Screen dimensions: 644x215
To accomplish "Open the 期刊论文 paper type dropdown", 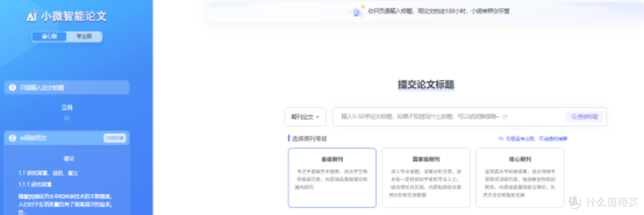I will (x=305, y=117).
